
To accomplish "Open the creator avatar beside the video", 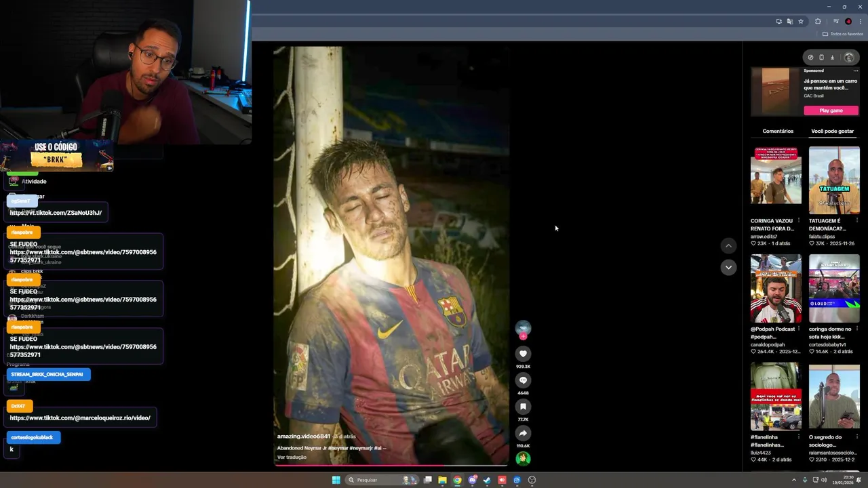I will pyautogui.click(x=523, y=328).
